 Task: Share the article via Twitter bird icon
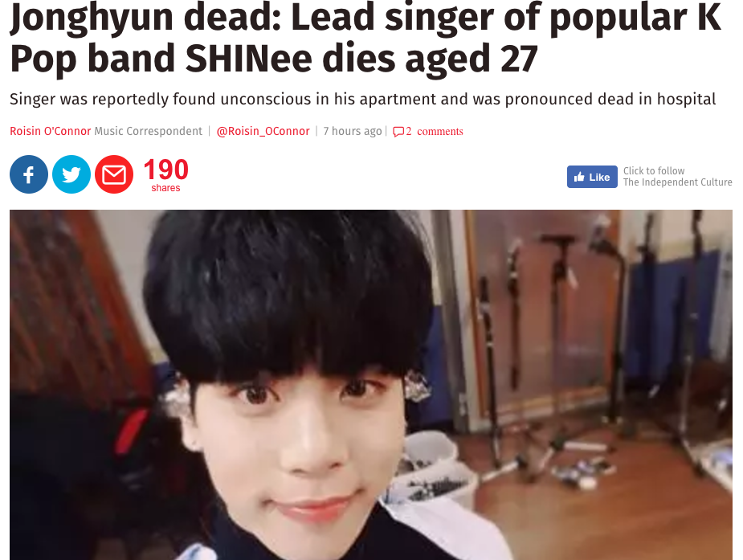71,174
